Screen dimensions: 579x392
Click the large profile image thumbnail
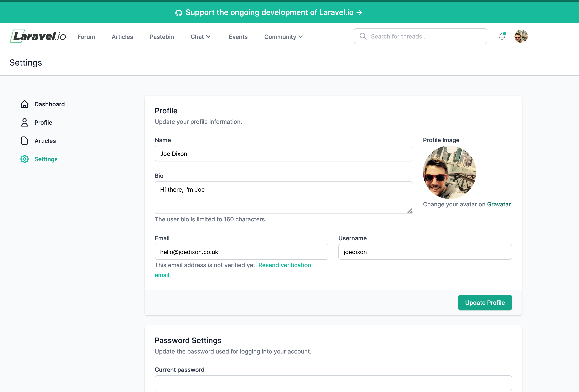coord(449,172)
